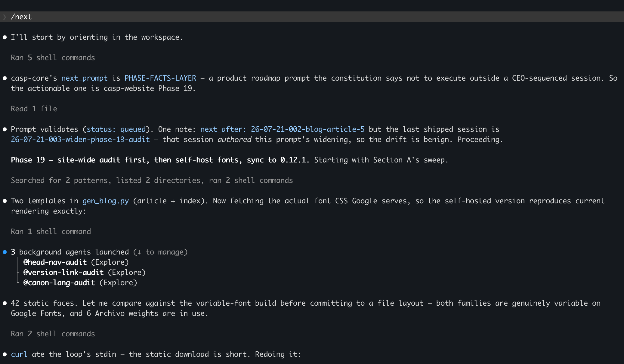Expand the 'Ran 1 shell command' summary
Screen dimensions: 624x364
click(x=51, y=231)
